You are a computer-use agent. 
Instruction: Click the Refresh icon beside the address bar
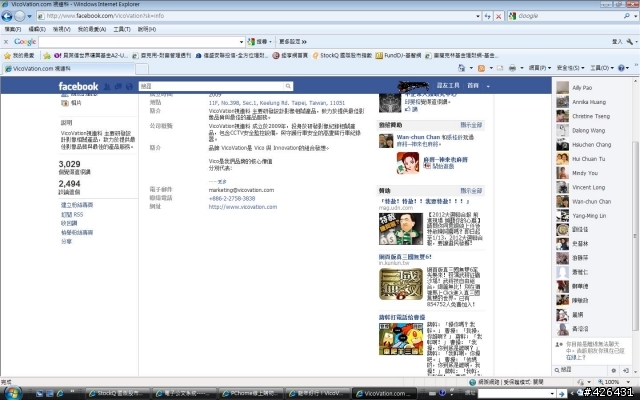[488, 16]
